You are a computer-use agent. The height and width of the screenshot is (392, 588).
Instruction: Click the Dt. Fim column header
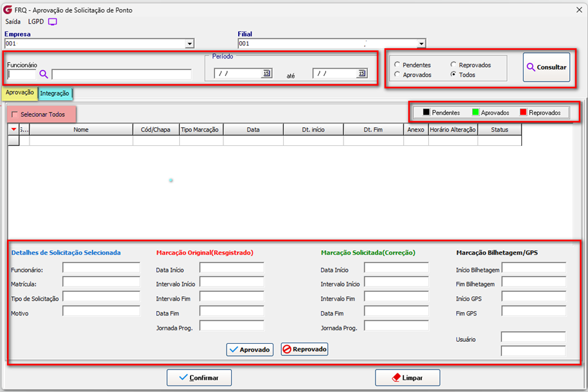click(373, 130)
